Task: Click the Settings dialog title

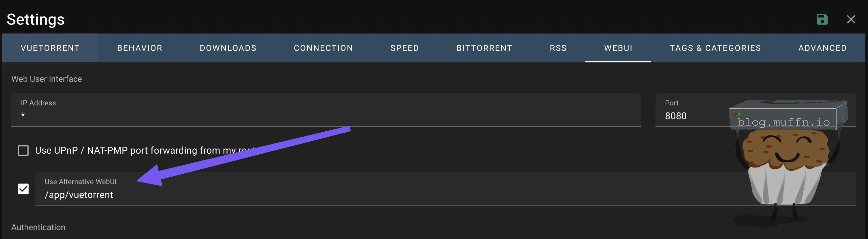Action: (x=36, y=19)
